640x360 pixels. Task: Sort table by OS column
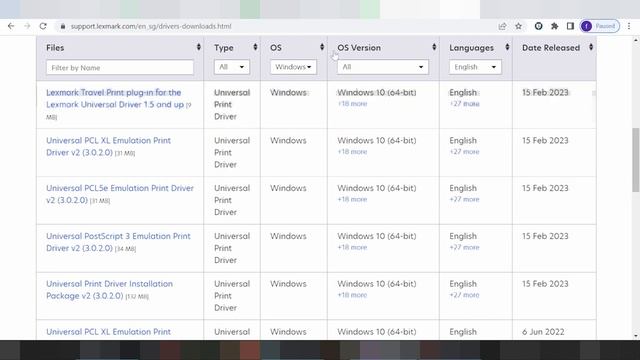(x=322, y=47)
